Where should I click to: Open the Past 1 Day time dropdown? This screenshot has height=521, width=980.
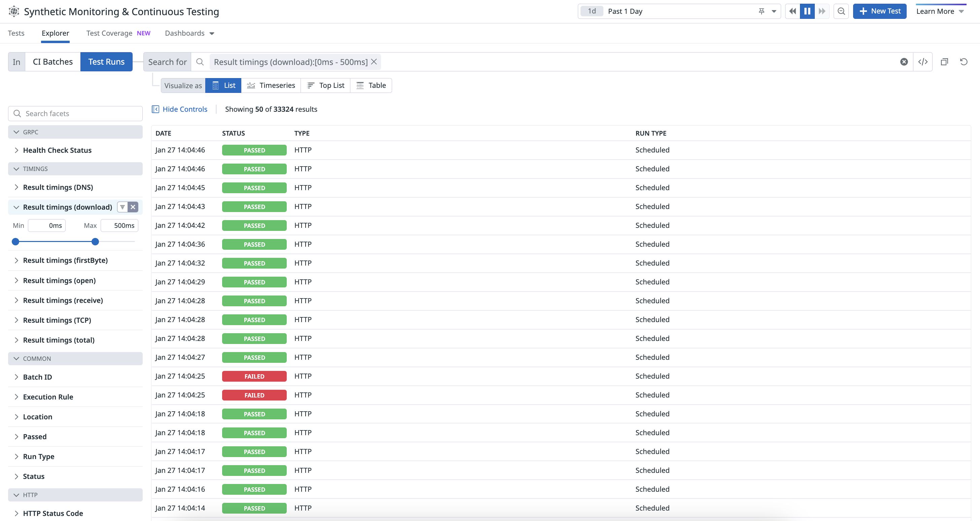tap(773, 11)
